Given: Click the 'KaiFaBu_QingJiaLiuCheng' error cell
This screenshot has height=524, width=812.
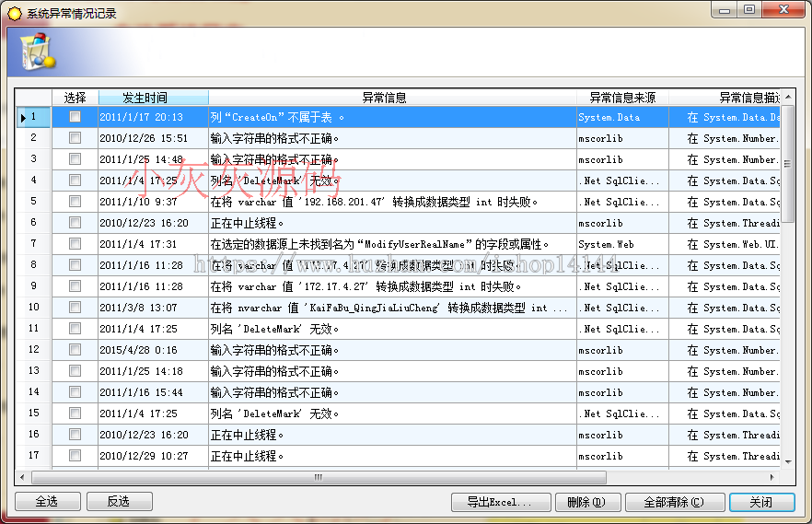Looking at the screenshot, I should pos(392,308).
